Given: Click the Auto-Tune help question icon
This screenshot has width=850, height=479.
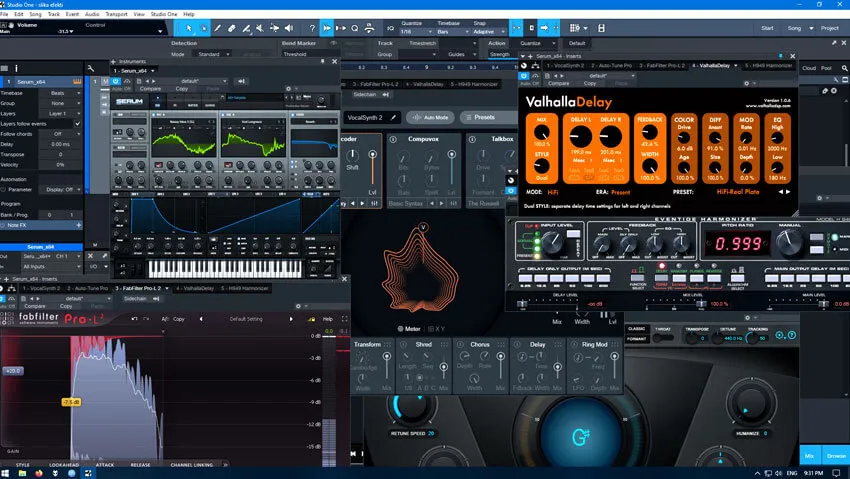Looking at the screenshot, I should [x=792, y=335].
